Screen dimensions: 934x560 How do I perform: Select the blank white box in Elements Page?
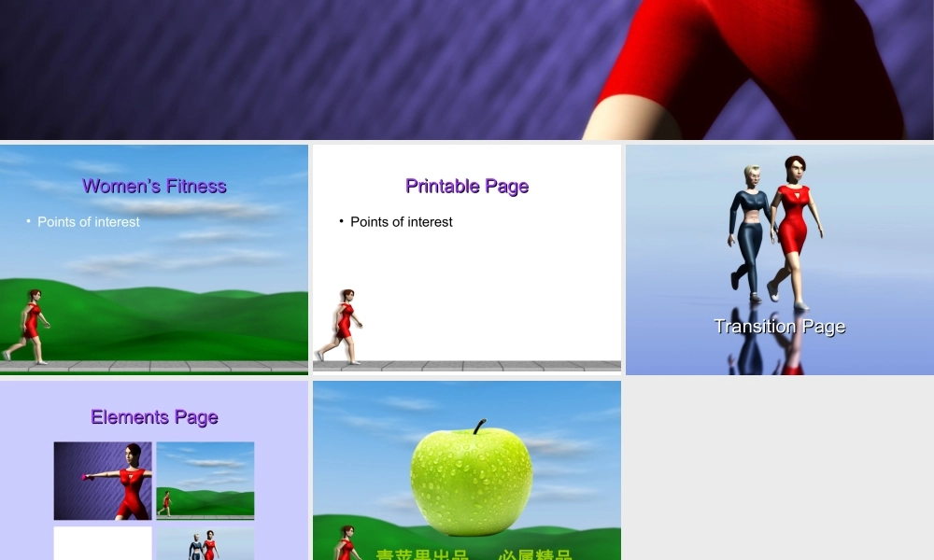(103, 543)
